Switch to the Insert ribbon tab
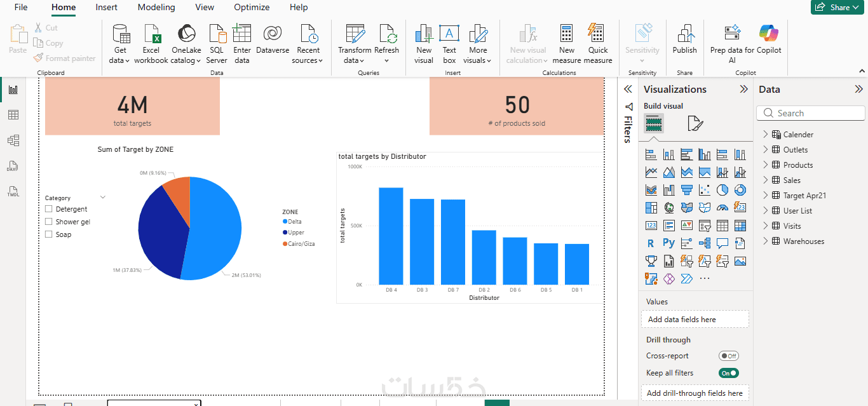Image resolution: width=868 pixels, height=406 pixels. coord(106,8)
